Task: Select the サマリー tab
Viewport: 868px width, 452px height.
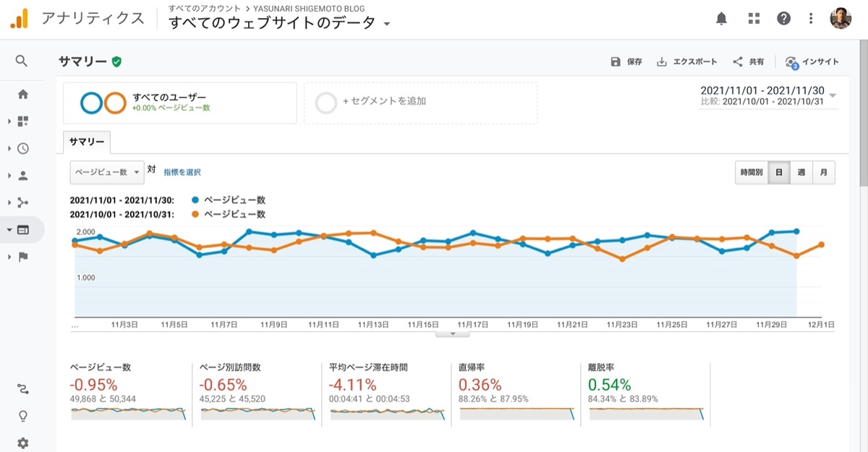Action: [x=87, y=142]
